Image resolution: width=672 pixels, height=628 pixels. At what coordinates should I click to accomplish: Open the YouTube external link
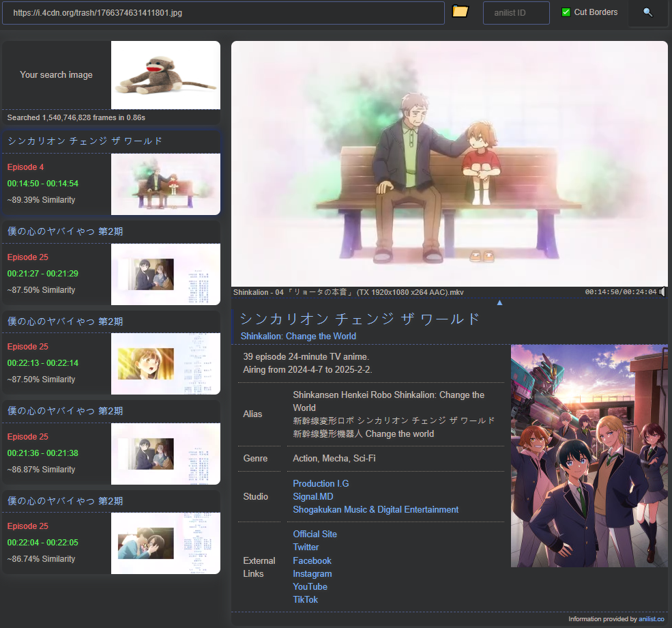click(310, 586)
